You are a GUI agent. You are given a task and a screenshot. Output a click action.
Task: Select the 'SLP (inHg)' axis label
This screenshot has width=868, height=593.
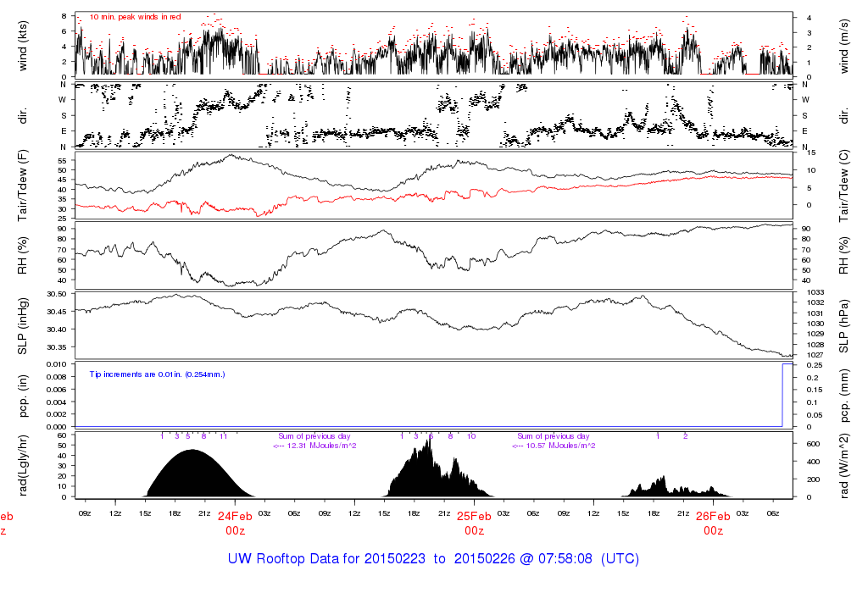(23, 324)
